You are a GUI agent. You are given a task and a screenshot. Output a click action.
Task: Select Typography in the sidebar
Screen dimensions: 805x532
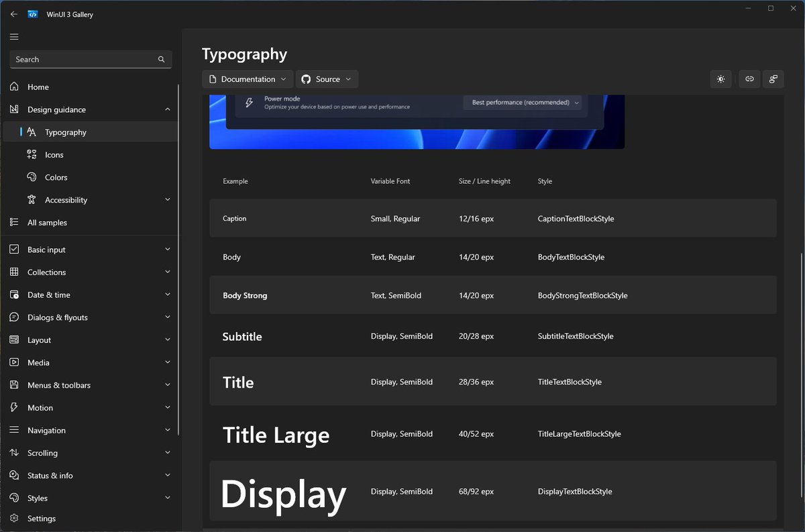tap(91, 132)
